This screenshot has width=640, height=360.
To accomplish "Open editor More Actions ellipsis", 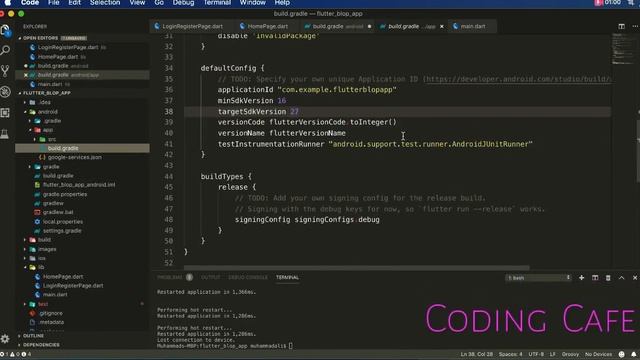I will click(635, 26).
